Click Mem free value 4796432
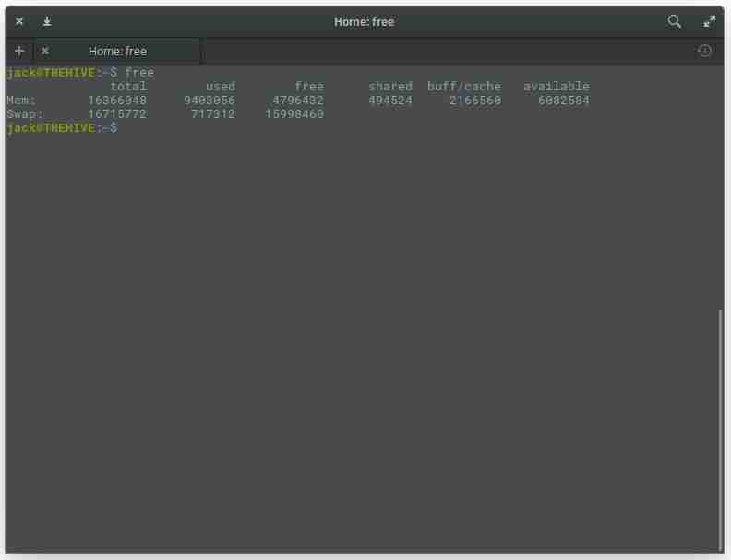Viewport: 731px width, 560px height. [298, 101]
